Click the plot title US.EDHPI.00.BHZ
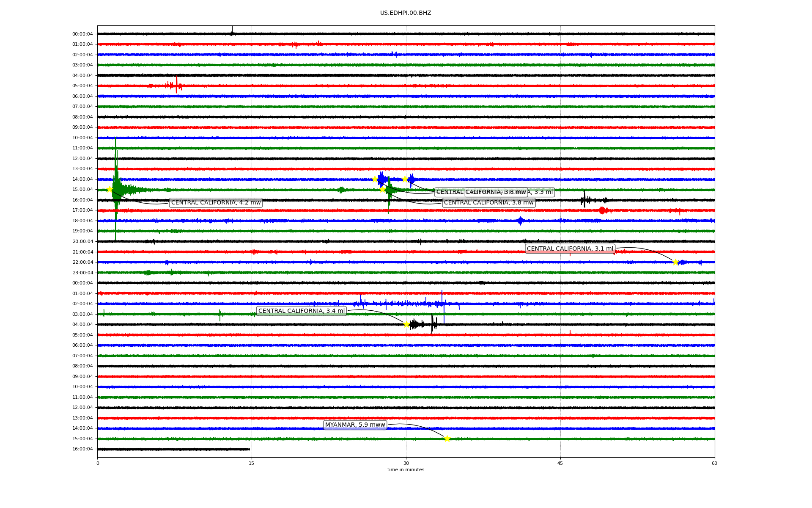 click(x=406, y=13)
